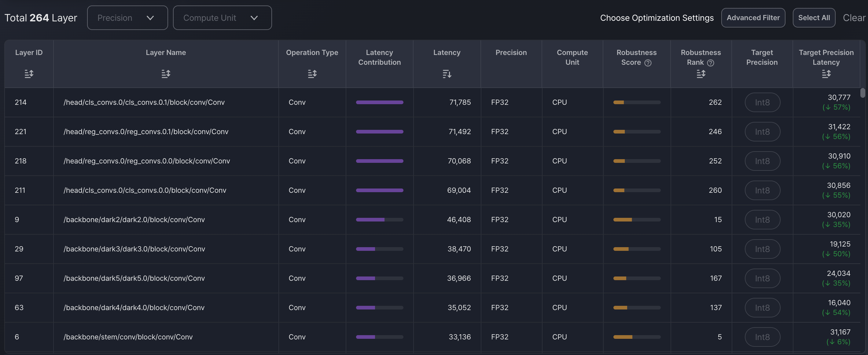Toggle Int8 for layer 221 reg_convs
The height and width of the screenshot is (355, 868).
(762, 132)
